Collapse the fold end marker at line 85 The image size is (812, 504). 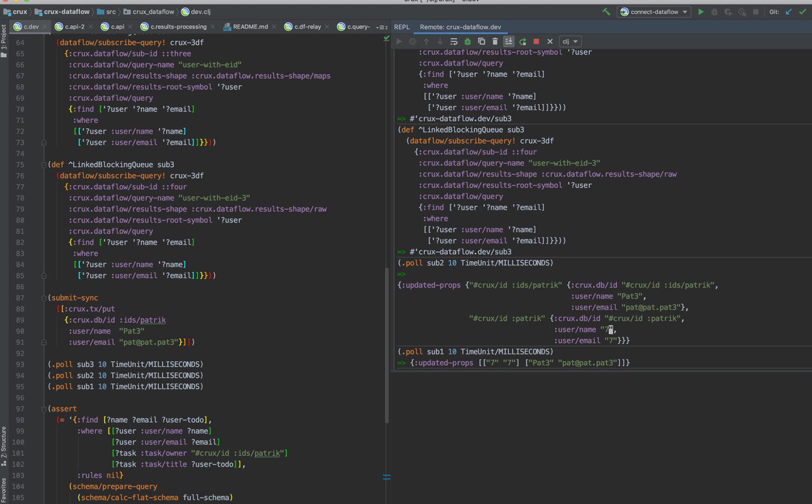[44, 276]
